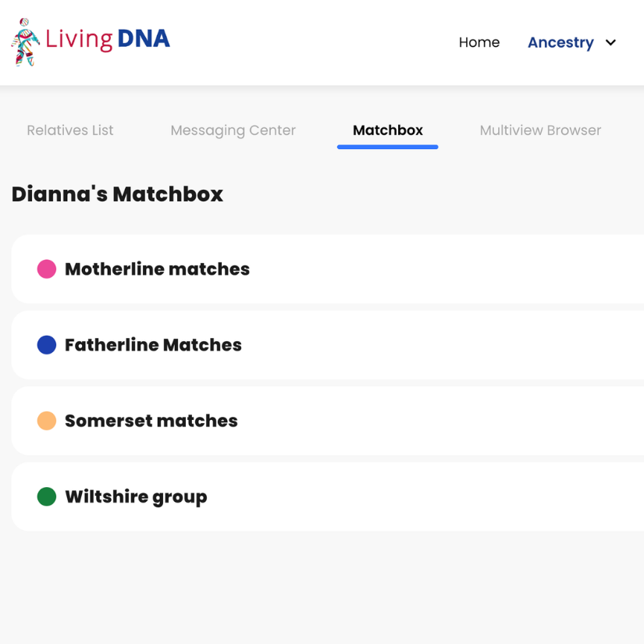This screenshot has height=644, width=644.
Task: Expand the Motherline matches group
Action: tap(157, 269)
